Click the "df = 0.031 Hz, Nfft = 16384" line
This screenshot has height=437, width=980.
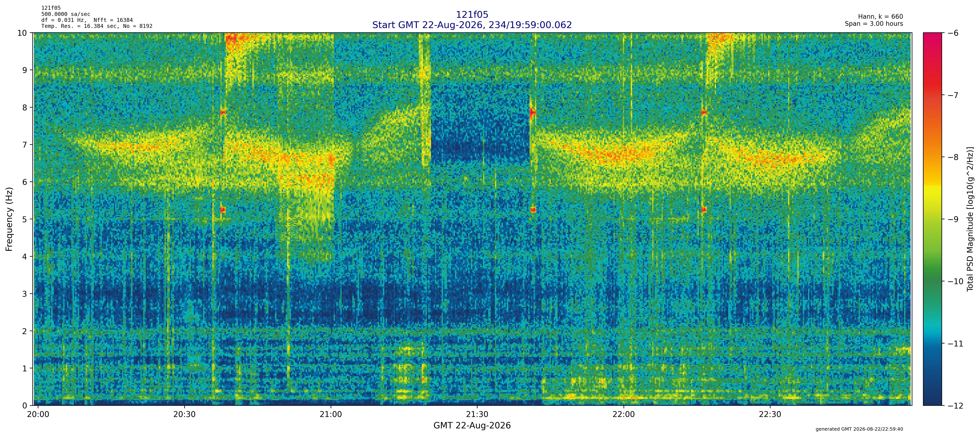pos(87,20)
